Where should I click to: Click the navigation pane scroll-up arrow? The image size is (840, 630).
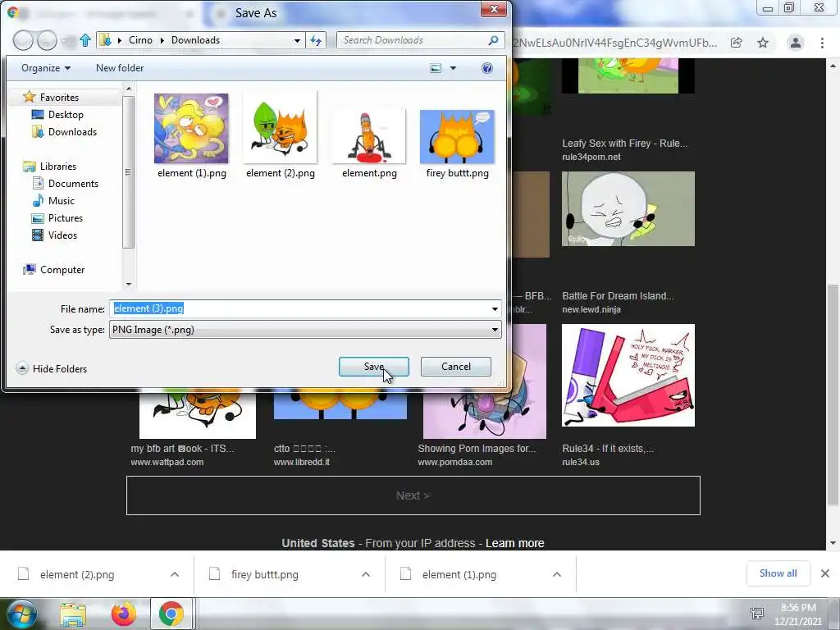click(x=129, y=89)
